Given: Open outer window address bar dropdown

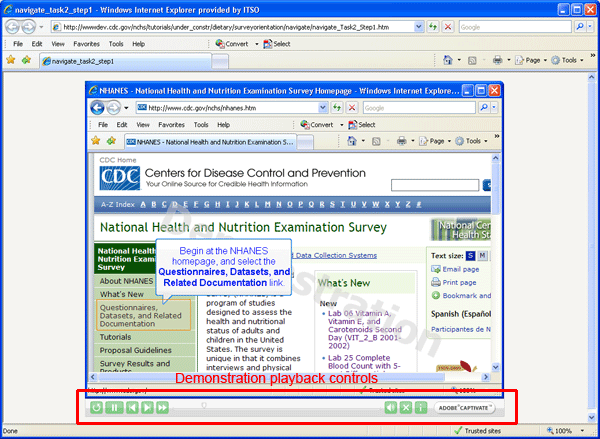Looking at the screenshot, I should click(419, 27).
